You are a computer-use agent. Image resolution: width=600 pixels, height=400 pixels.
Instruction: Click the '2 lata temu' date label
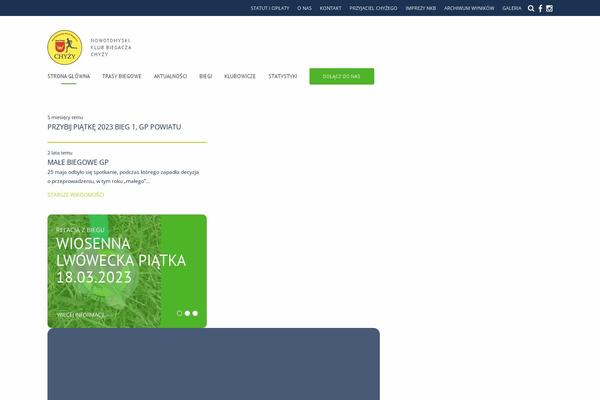pyautogui.click(x=60, y=153)
